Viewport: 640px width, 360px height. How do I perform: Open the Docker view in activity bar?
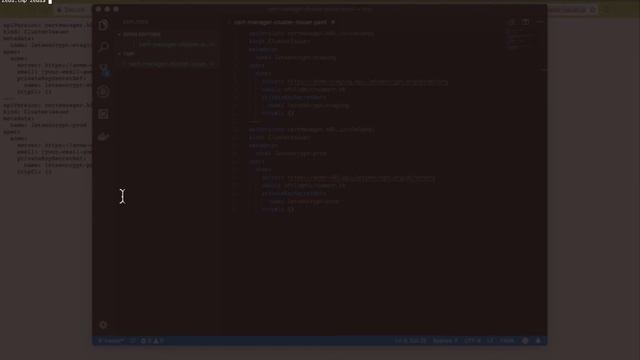point(103,137)
